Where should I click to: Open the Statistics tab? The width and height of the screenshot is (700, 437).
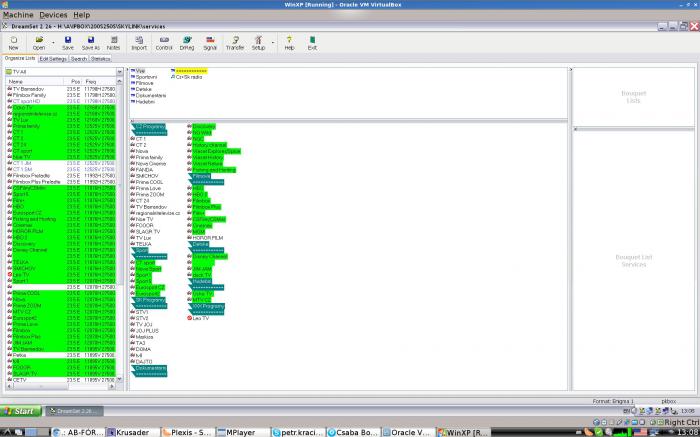[100, 59]
